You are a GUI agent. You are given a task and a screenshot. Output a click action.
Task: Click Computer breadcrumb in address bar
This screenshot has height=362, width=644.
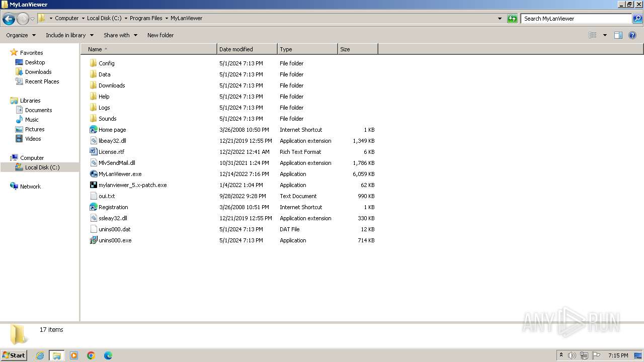(66, 18)
